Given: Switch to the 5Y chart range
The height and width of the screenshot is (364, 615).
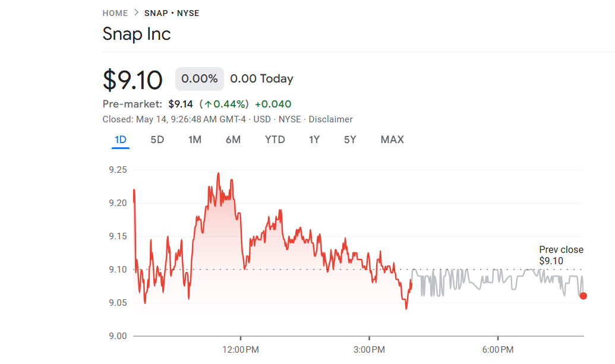Looking at the screenshot, I should click(350, 140).
